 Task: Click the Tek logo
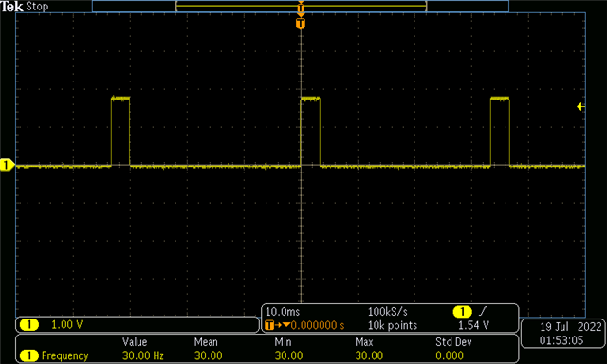pyautogui.click(x=11, y=7)
